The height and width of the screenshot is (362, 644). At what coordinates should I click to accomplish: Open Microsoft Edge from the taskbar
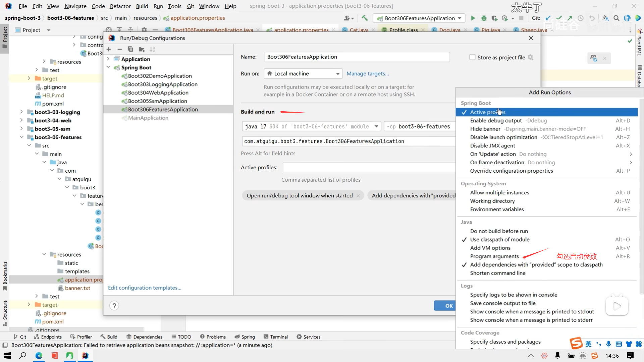39,356
